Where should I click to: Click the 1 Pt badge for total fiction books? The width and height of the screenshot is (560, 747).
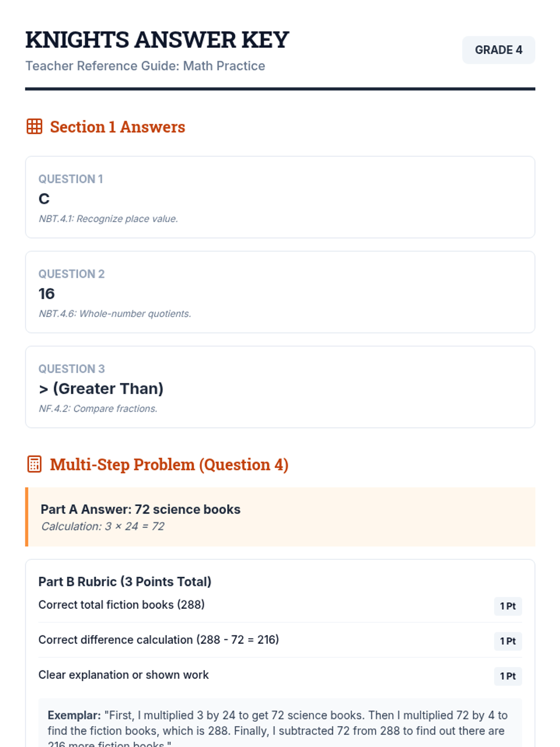click(508, 606)
